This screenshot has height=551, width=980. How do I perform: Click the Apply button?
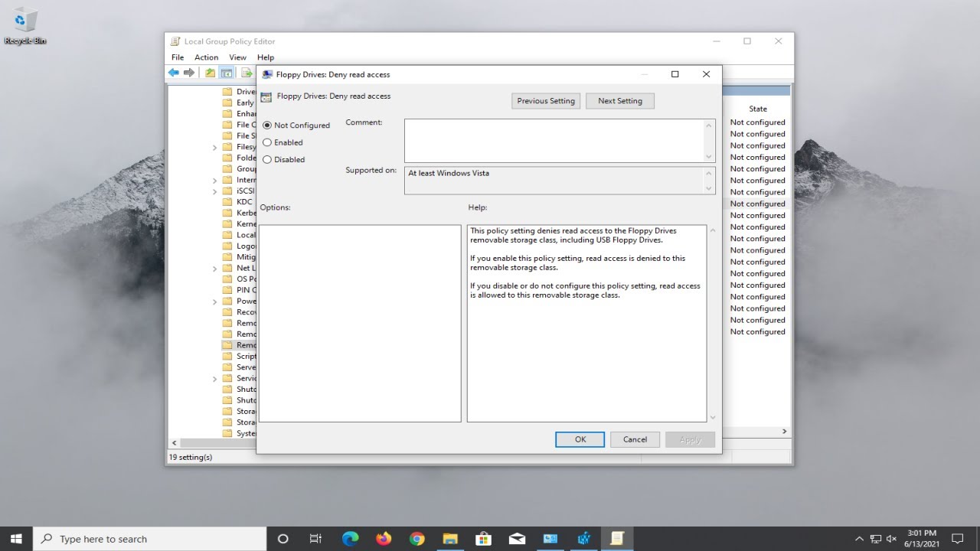pyautogui.click(x=690, y=439)
